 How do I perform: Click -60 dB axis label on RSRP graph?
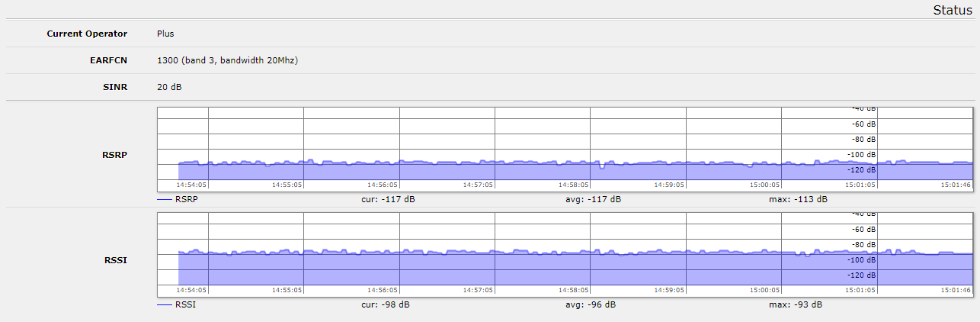[x=863, y=124]
